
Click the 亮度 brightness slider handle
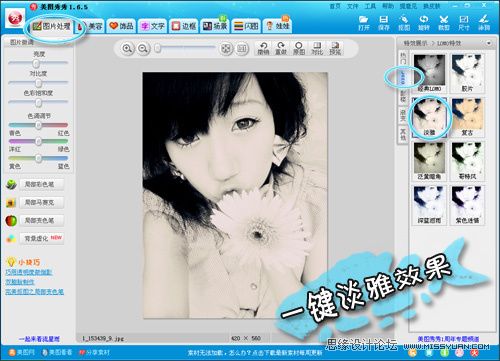[x=36, y=63]
